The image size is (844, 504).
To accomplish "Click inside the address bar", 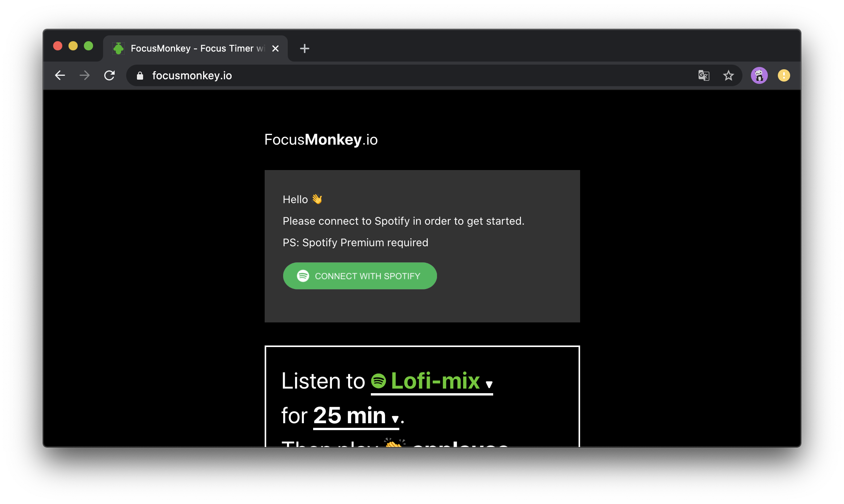I will 269,75.
